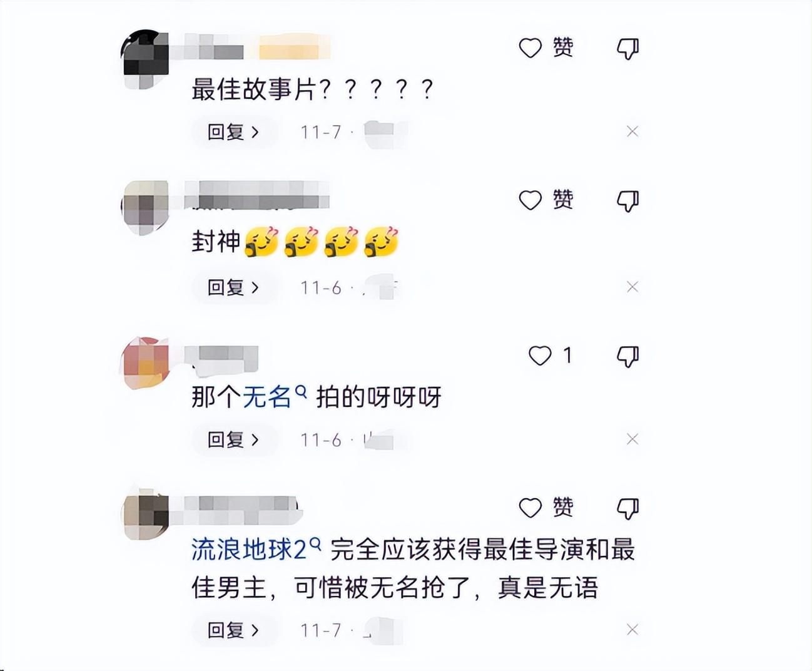This screenshot has width=812, height=671.
Task: Open 回复 under the 那个无名 comment
Action: pyautogui.click(x=233, y=440)
